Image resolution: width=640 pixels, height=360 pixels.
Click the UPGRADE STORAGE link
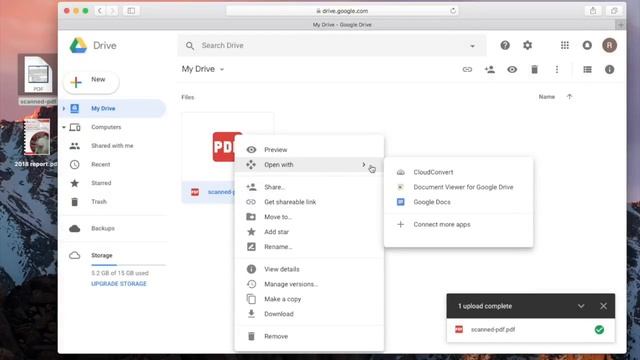(x=119, y=284)
